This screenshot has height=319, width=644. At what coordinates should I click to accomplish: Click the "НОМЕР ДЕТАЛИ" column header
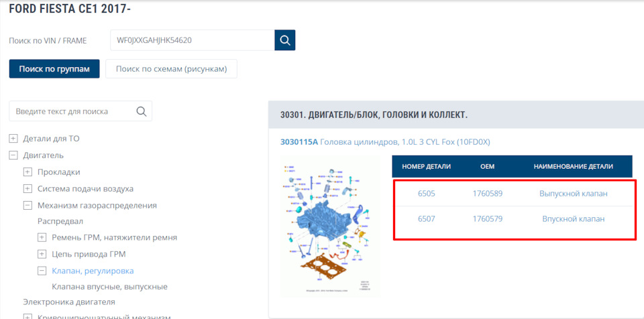(x=427, y=166)
